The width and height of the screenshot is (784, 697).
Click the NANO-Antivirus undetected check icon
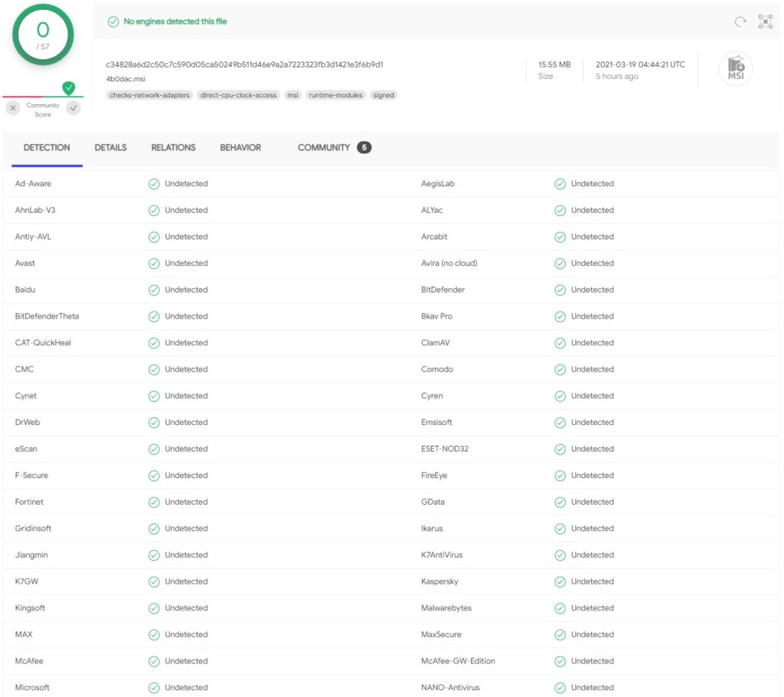[560, 688]
